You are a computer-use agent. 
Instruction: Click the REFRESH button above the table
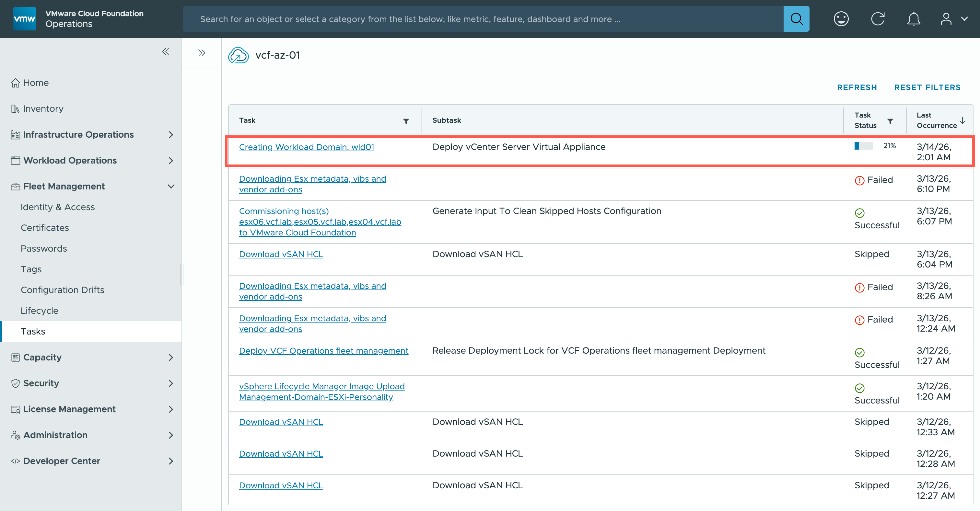point(857,87)
